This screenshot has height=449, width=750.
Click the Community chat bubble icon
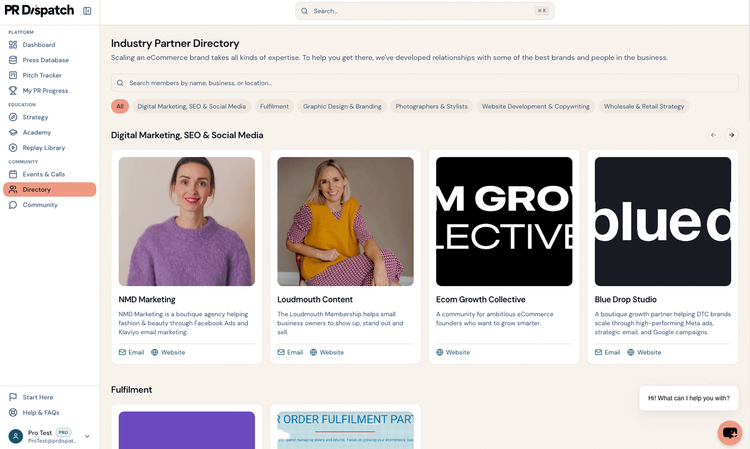(x=13, y=205)
